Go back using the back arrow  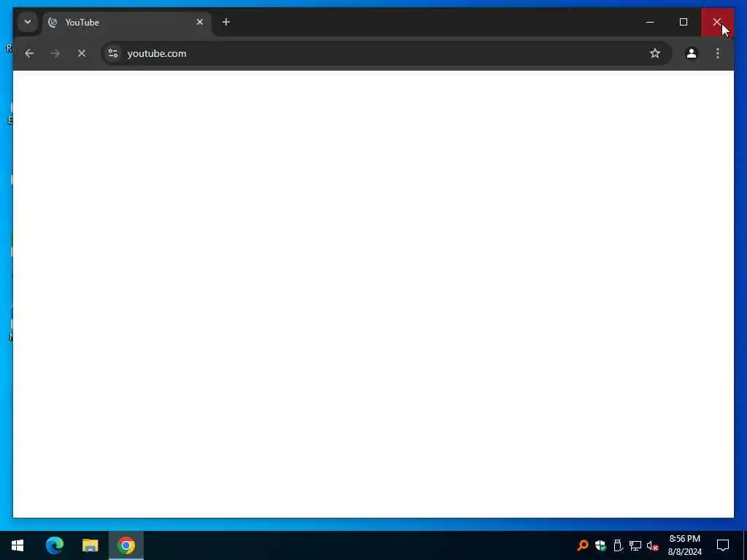tap(29, 53)
